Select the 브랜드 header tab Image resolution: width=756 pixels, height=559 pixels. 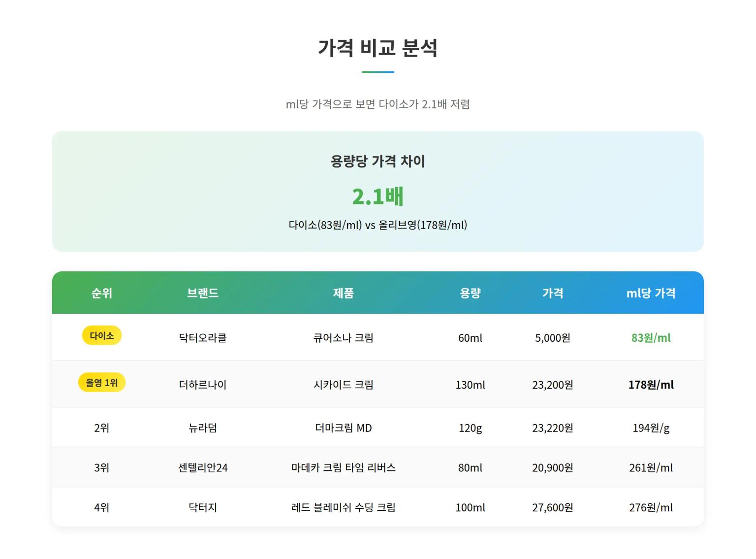tap(202, 293)
